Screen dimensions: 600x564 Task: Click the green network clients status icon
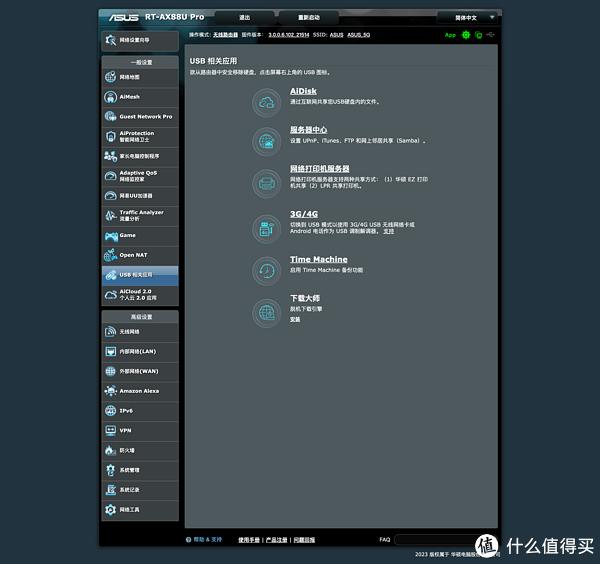pyautogui.click(x=478, y=35)
